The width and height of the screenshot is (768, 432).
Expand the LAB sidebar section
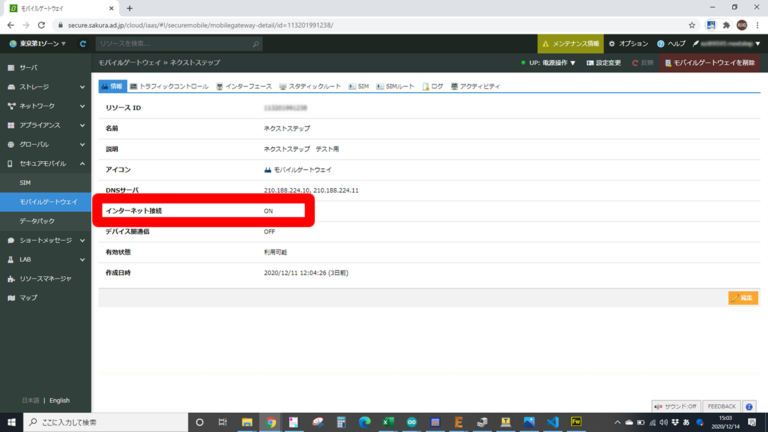click(45, 260)
